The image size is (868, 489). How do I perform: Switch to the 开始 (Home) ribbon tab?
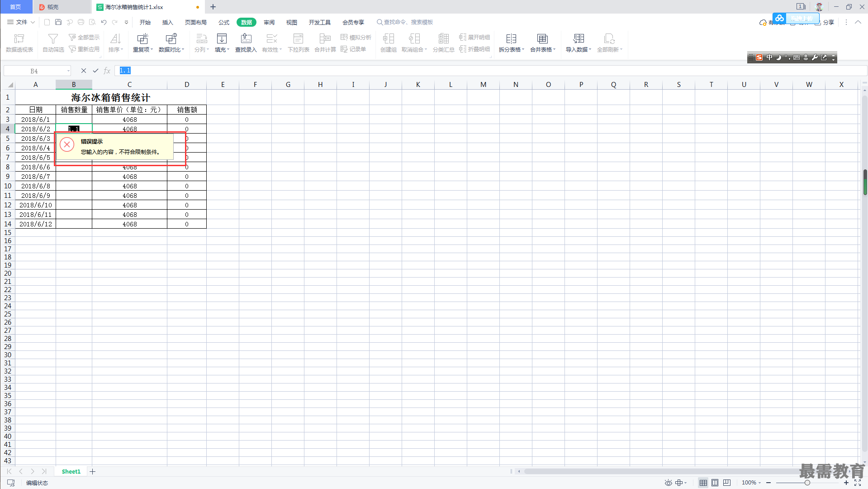(145, 22)
